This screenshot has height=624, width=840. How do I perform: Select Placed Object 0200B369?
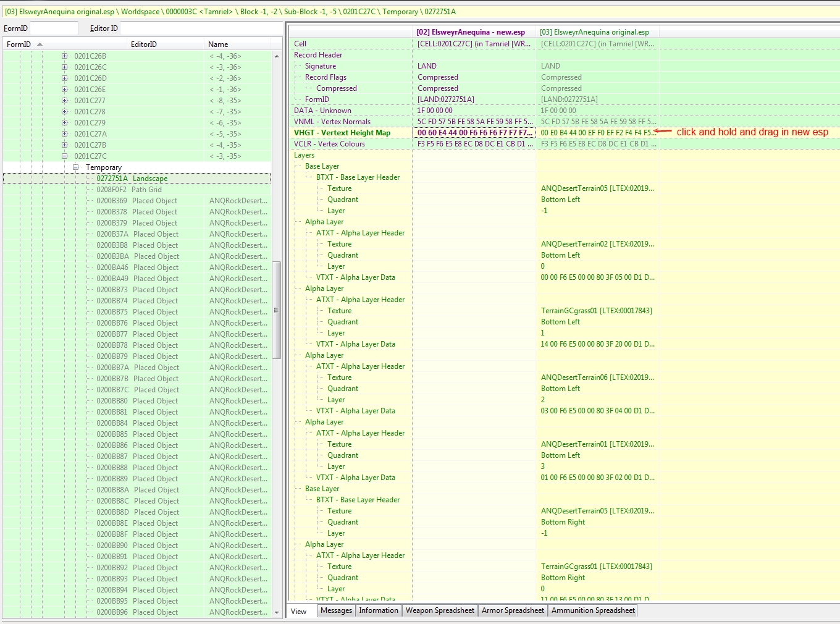tap(136, 201)
